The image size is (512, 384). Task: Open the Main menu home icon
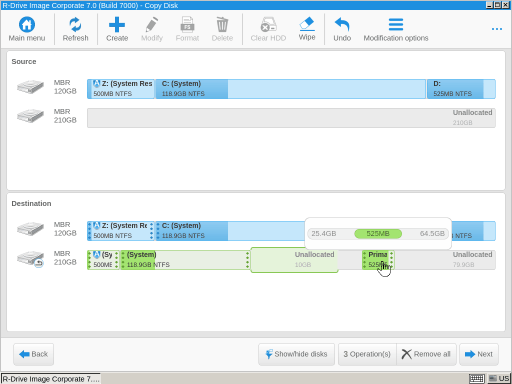(27, 29)
